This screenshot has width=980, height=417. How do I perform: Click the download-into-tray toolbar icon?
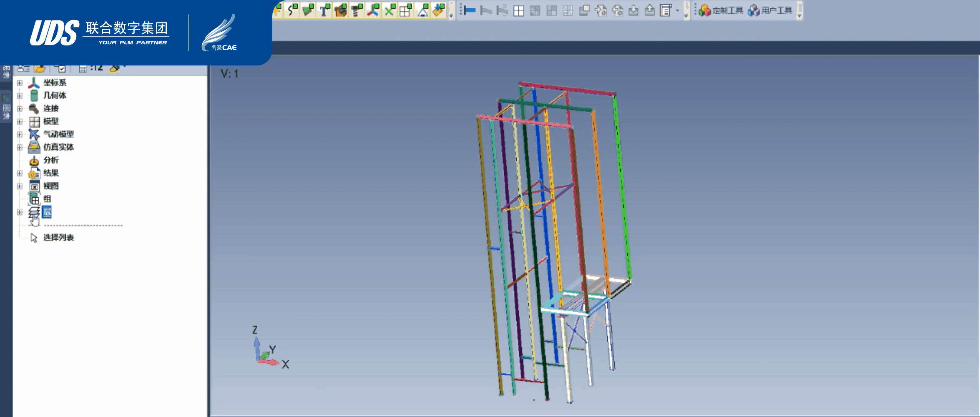pyautogui.click(x=633, y=11)
